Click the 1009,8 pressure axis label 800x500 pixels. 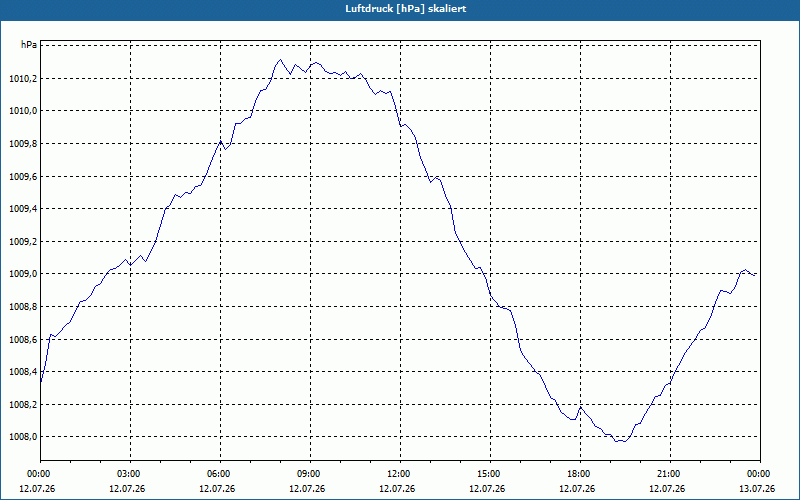[x=23, y=144]
